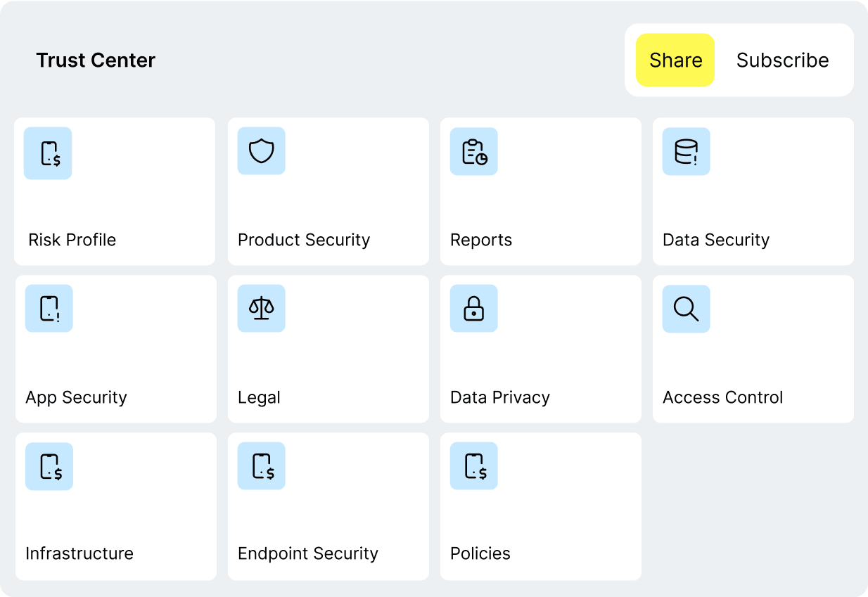The image size is (868, 597).
Task: Click the Policies card icon
Action: (473, 466)
